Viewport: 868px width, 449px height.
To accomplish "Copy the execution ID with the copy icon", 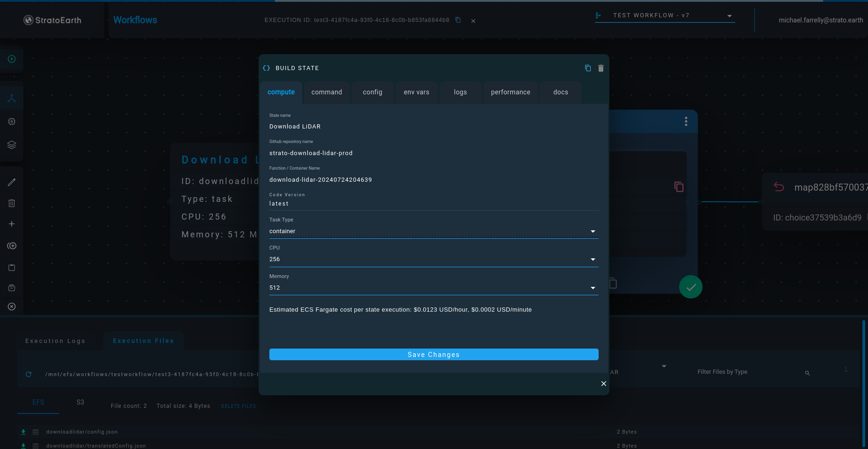I will pyautogui.click(x=458, y=20).
